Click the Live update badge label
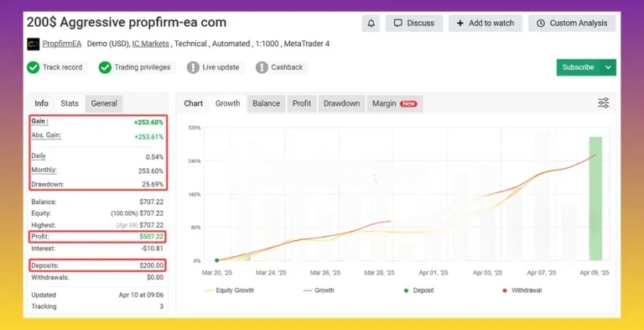The height and width of the screenshot is (330, 644). (x=221, y=67)
